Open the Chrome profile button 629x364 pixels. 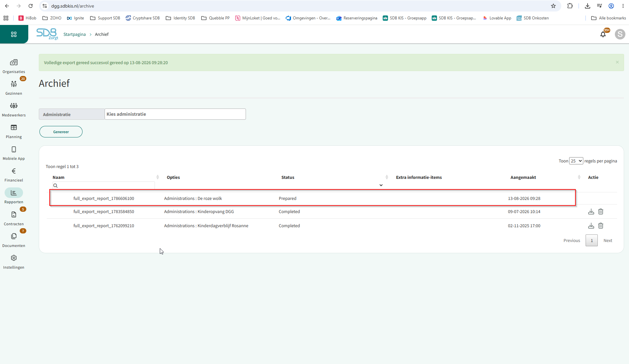(611, 6)
